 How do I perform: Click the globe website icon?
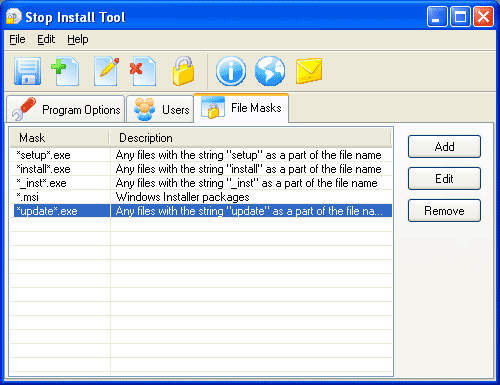(270, 71)
